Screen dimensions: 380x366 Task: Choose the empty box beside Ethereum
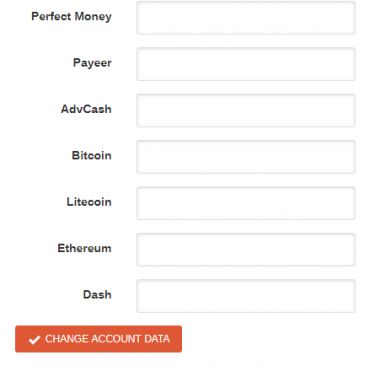246,249
